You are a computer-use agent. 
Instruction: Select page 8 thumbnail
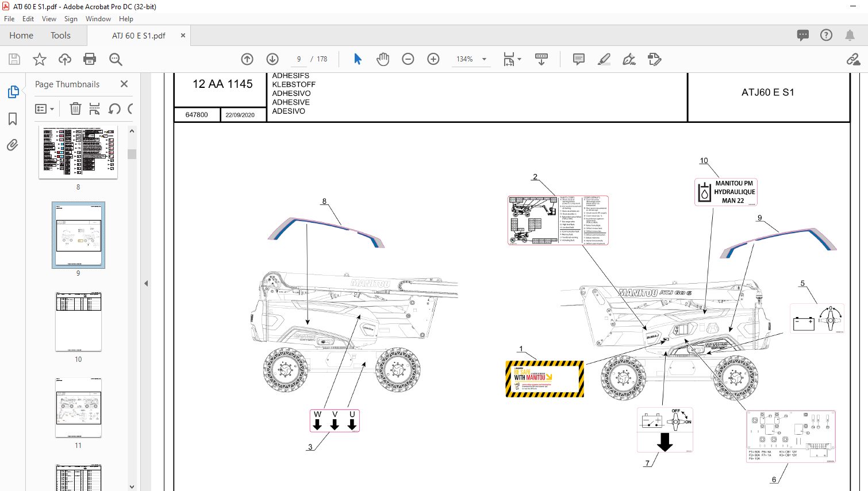[x=78, y=152]
